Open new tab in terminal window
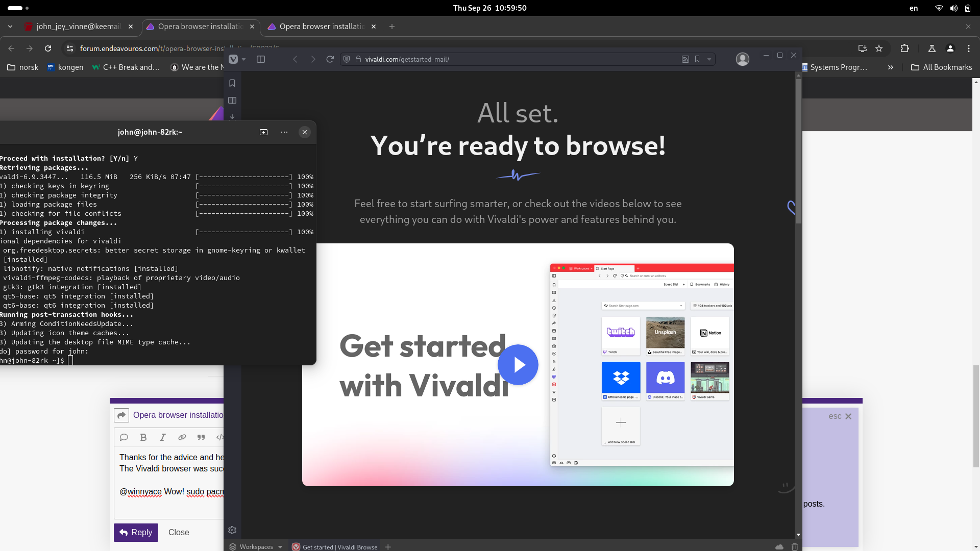The height and width of the screenshot is (551, 980). [263, 132]
